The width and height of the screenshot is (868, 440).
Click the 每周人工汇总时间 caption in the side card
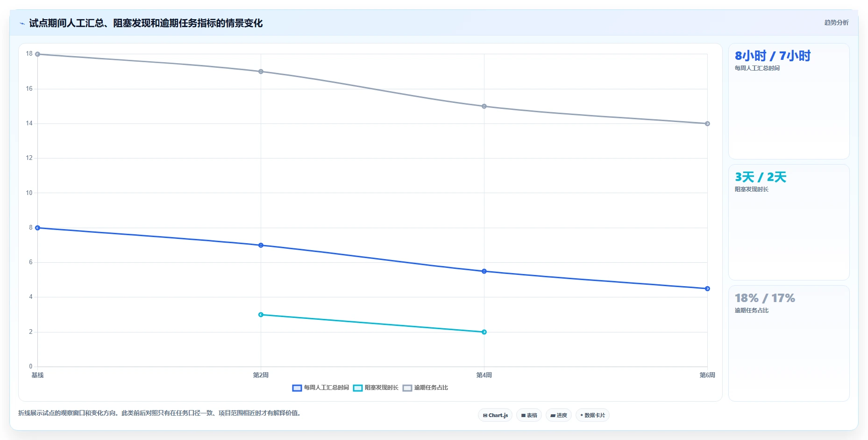point(757,68)
